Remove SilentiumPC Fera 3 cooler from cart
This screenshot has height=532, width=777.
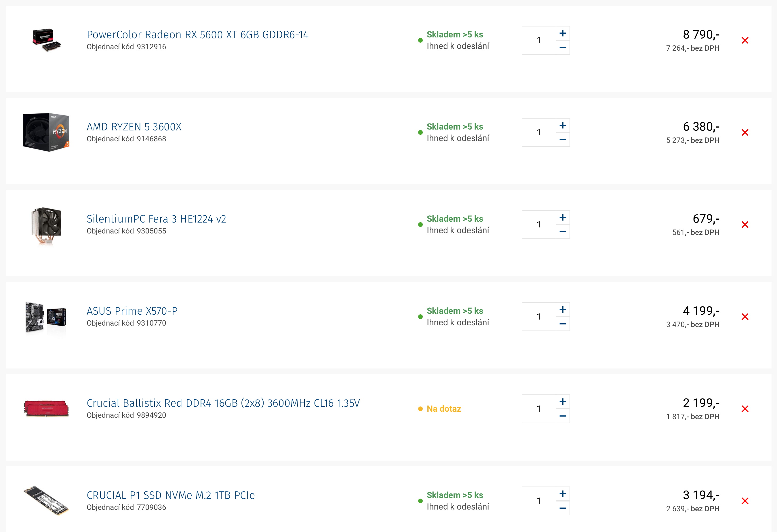point(745,225)
